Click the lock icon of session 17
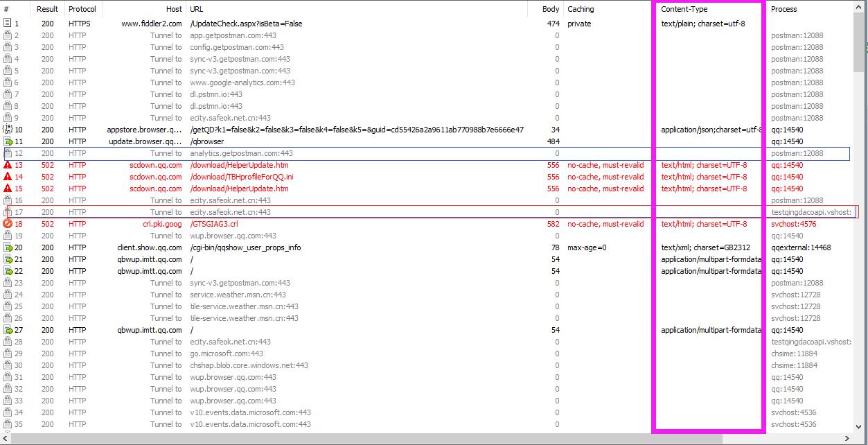 click(8, 212)
